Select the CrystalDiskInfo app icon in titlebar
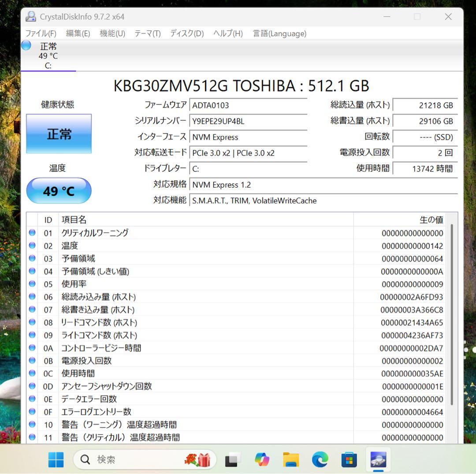This screenshot has height=474, width=476. [30, 16]
